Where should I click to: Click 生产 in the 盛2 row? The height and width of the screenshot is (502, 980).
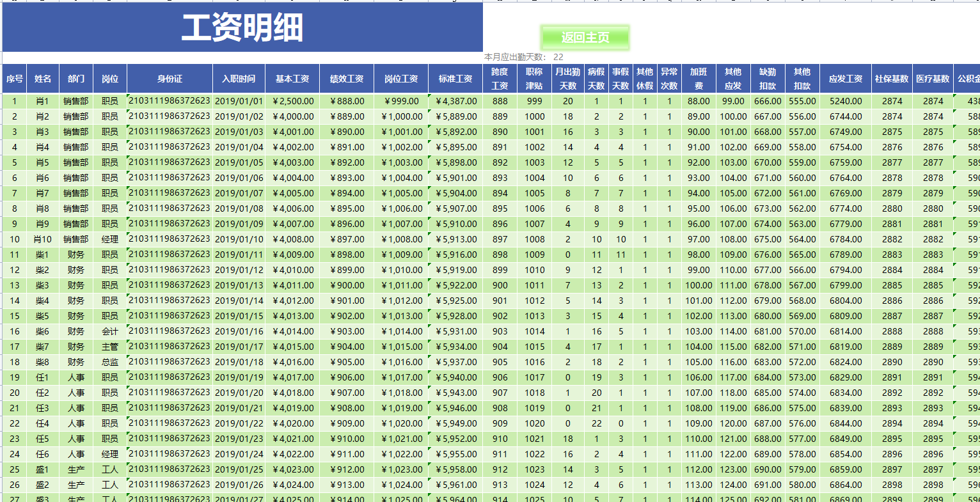point(76,485)
